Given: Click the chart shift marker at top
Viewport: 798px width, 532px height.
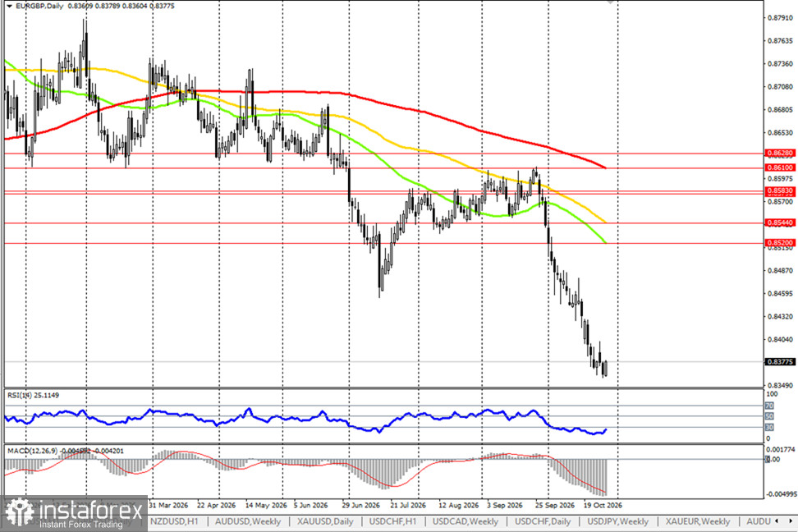Looking at the screenshot, I should click(x=611, y=2).
